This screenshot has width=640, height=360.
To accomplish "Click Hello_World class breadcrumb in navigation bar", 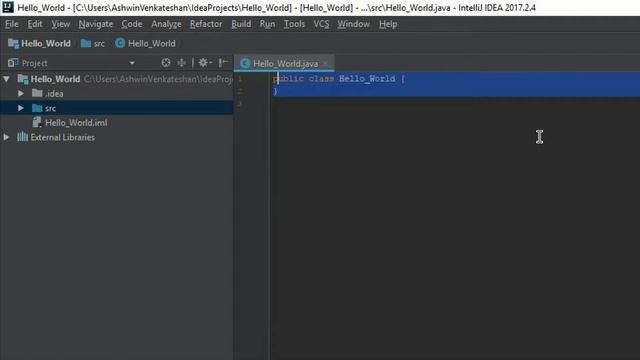I will pos(145,43).
